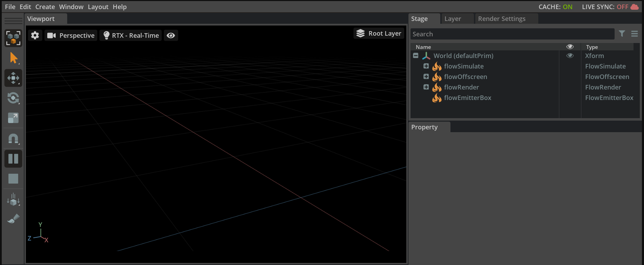This screenshot has width=644, height=265.
Task: Click the visibility column header eye
Action: coord(570,46)
